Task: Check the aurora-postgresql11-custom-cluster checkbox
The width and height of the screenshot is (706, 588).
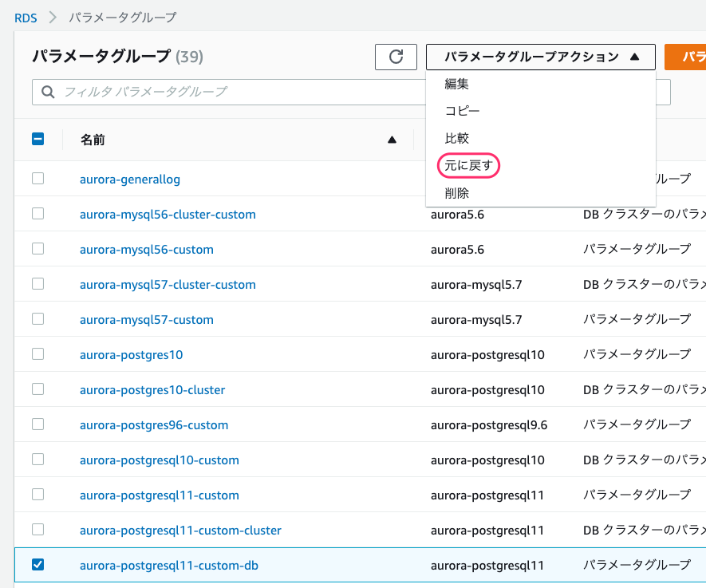Action: (37, 530)
